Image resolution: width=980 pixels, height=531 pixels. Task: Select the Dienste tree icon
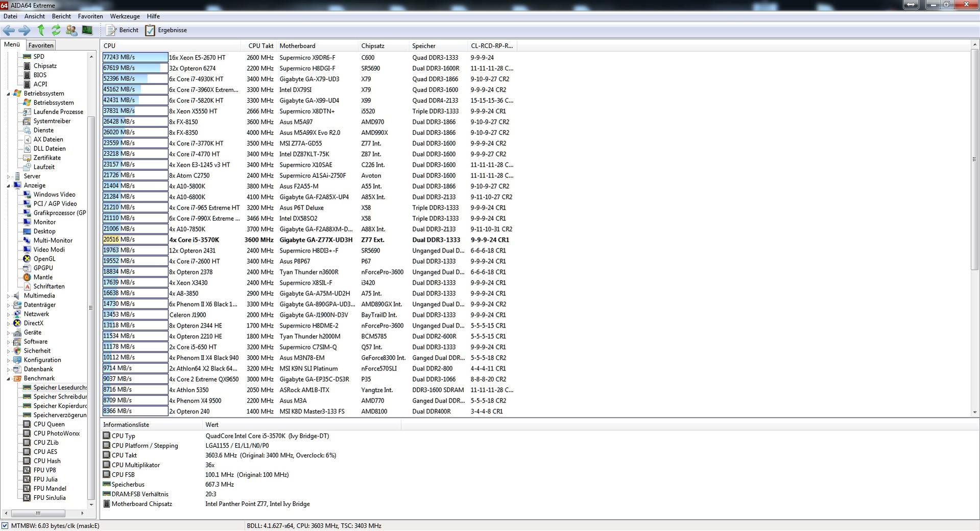[x=27, y=130]
